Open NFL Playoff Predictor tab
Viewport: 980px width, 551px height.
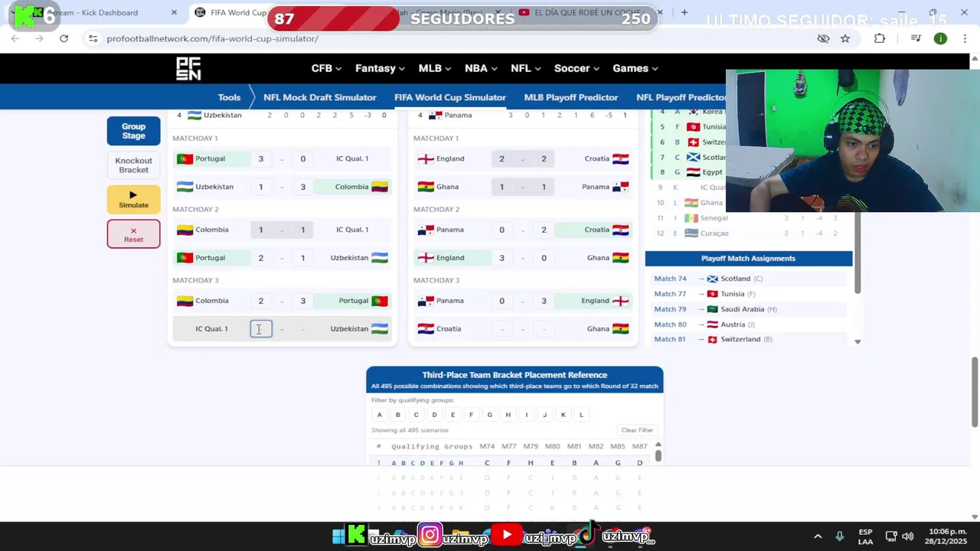point(680,97)
